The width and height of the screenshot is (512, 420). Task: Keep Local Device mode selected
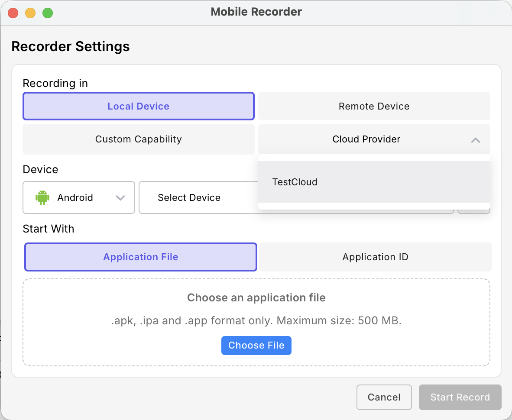[x=138, y=106]
